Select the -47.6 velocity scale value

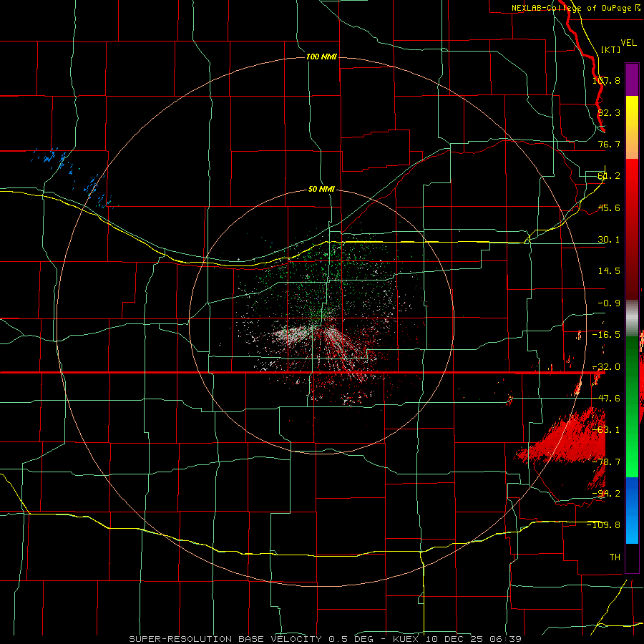[606, 399]
